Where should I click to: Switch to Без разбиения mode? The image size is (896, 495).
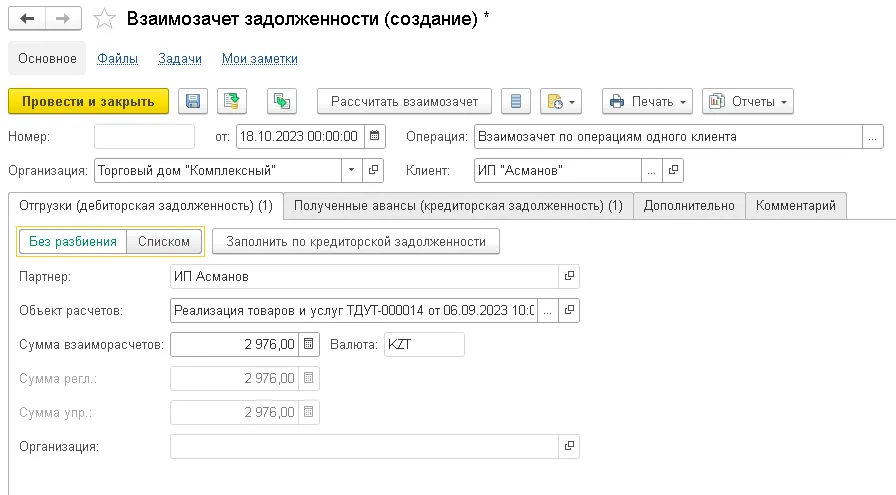coord(73,241)
